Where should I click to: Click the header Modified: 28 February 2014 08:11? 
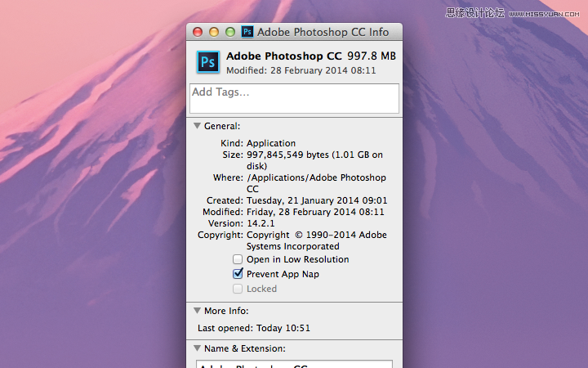pos(301,70)
